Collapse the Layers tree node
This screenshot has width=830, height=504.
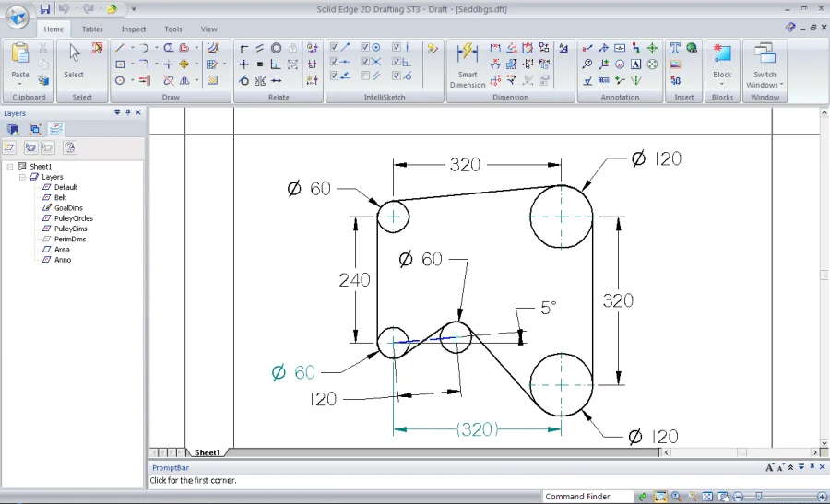[22, 177]
